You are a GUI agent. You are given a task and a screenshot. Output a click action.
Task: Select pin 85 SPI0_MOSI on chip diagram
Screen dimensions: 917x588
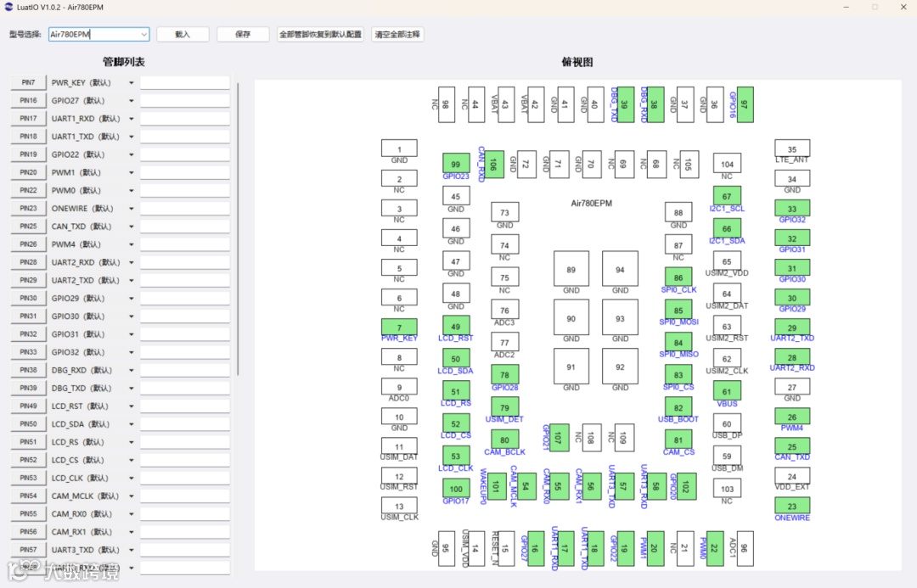click(678, 311)
